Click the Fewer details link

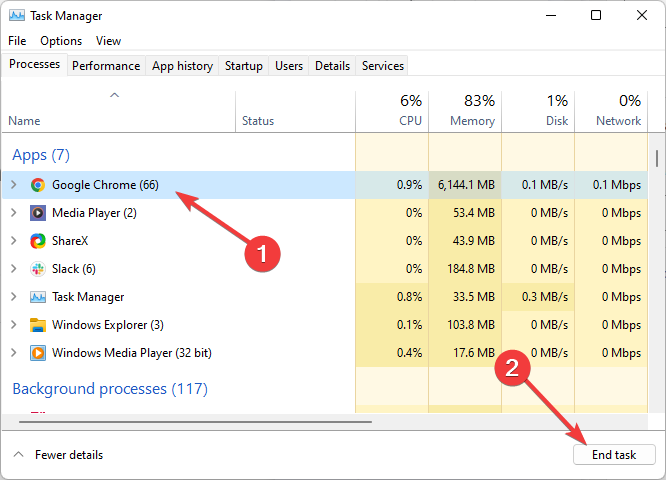[x=69, y=455]
